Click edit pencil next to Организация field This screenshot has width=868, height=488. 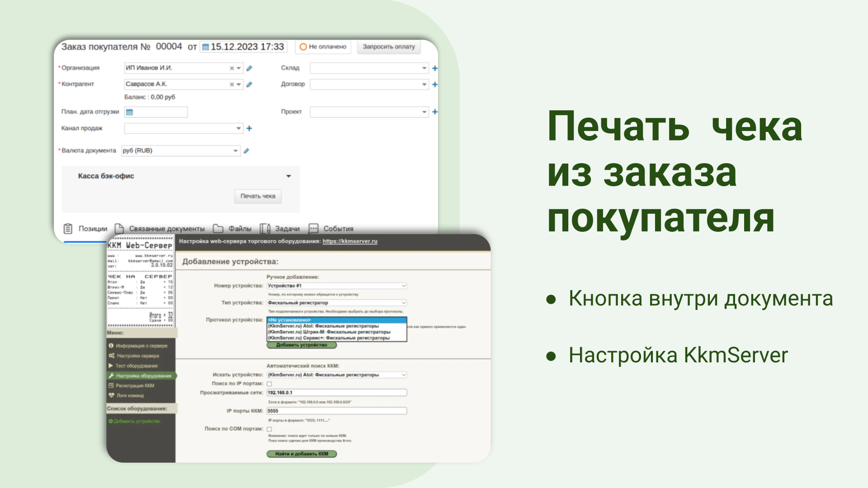249,68
